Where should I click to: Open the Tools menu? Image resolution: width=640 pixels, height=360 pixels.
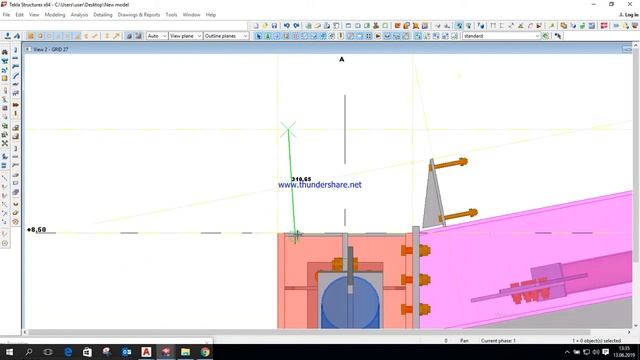pyautogui.click(x=171, y=15)
